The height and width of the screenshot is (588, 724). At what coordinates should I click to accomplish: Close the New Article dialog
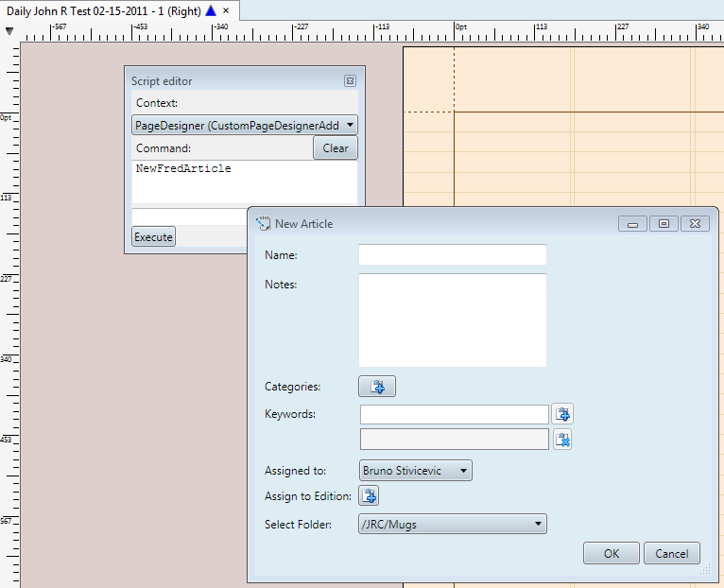pyautogui.click(x=695, y=224)
